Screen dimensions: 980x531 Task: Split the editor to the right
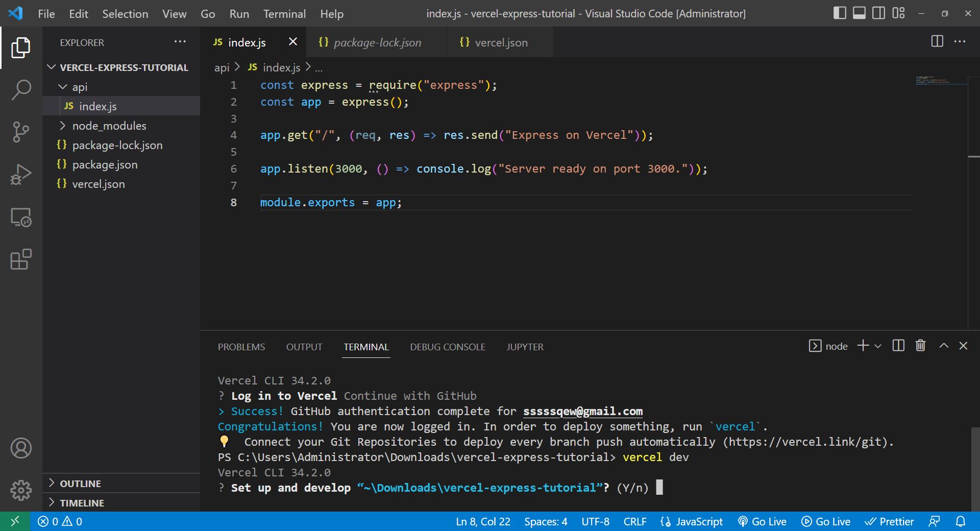(x=937, y=41)
